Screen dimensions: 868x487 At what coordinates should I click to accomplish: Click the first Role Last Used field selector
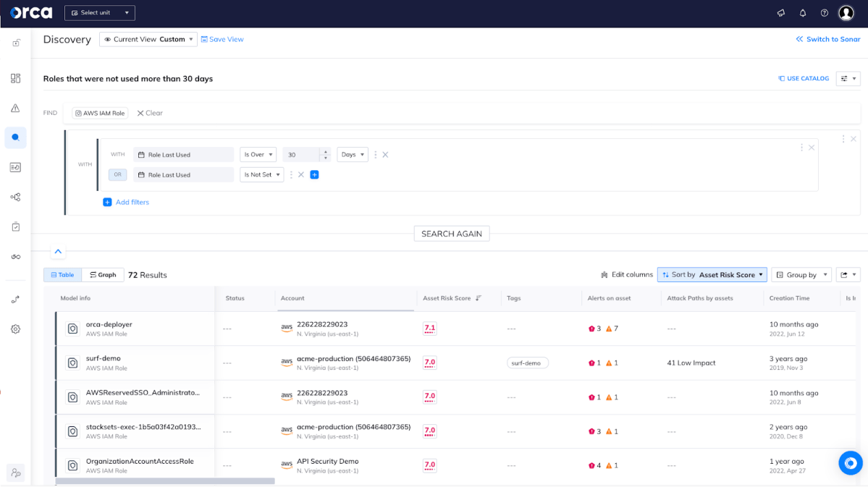point(184,155)
